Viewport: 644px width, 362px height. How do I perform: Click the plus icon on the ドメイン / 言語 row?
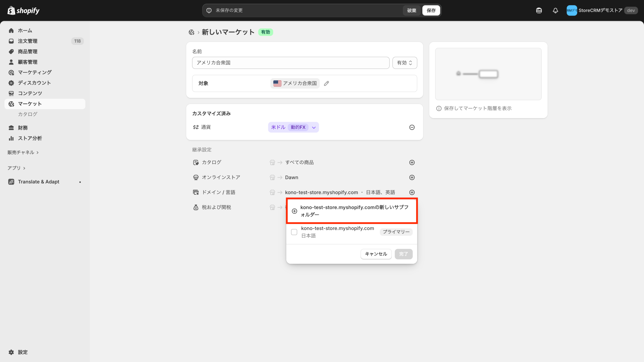(x=412, y=192)
